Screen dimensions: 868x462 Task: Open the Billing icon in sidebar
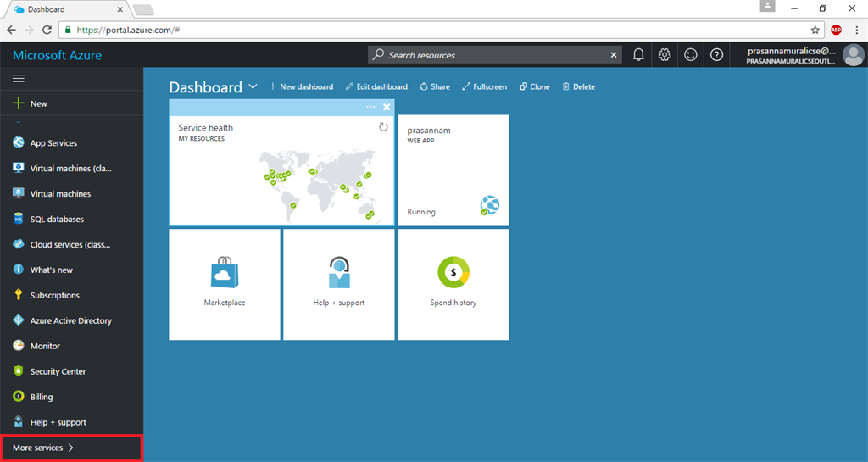click(x=19, y=397)
